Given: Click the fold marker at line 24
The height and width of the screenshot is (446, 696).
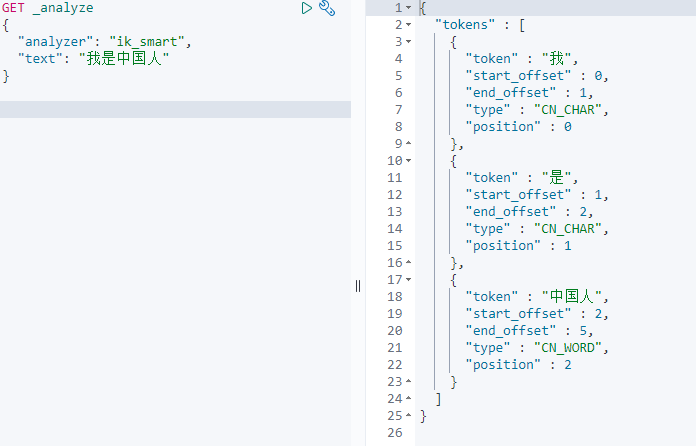Looking at the screenshot, I should 410,399.
